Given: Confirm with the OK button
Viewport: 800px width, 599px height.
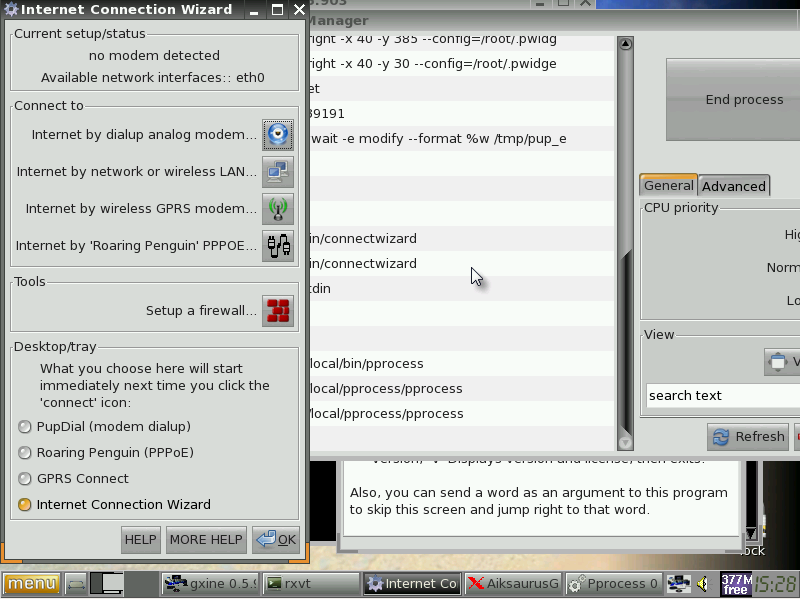Looking at the screenshot, I should (276, 540).
